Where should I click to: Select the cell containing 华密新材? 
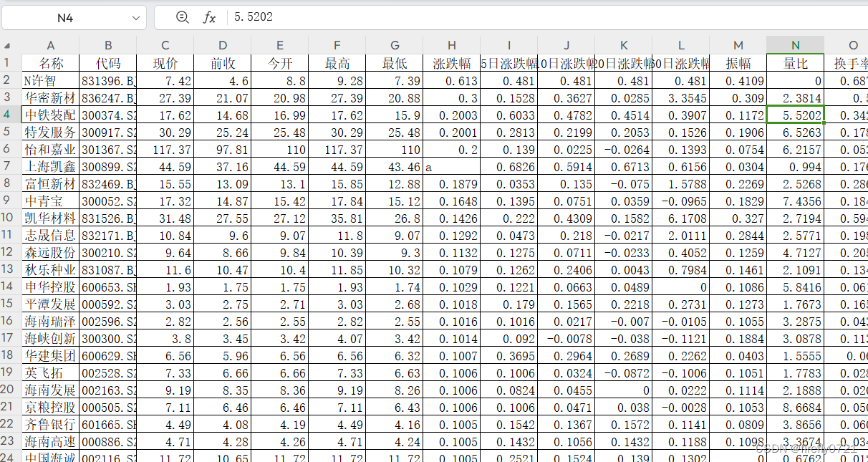tap(51, 97)
